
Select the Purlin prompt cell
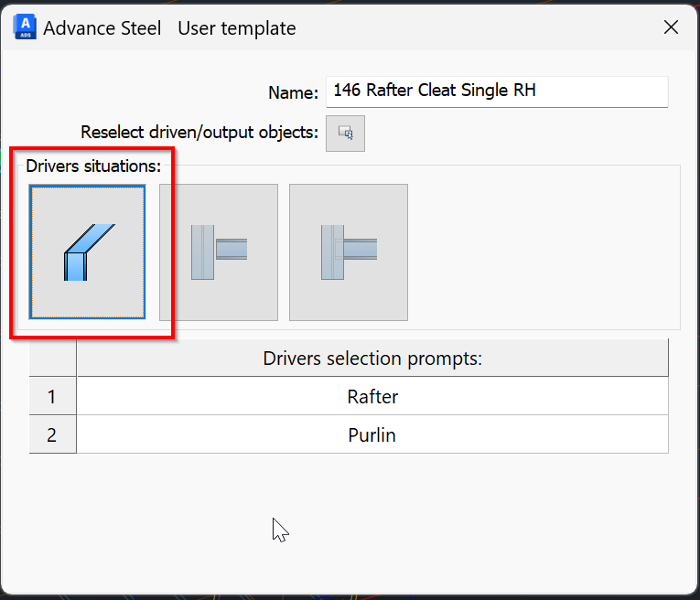pyautogui.click(x=372, y=434)
